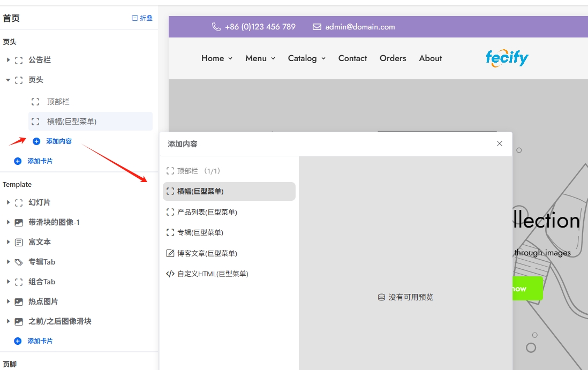Click the blog article edit icon
Image resolution: width=588 pixels, height=370 pixels.
pyautogui.click(x=170, y=253)
